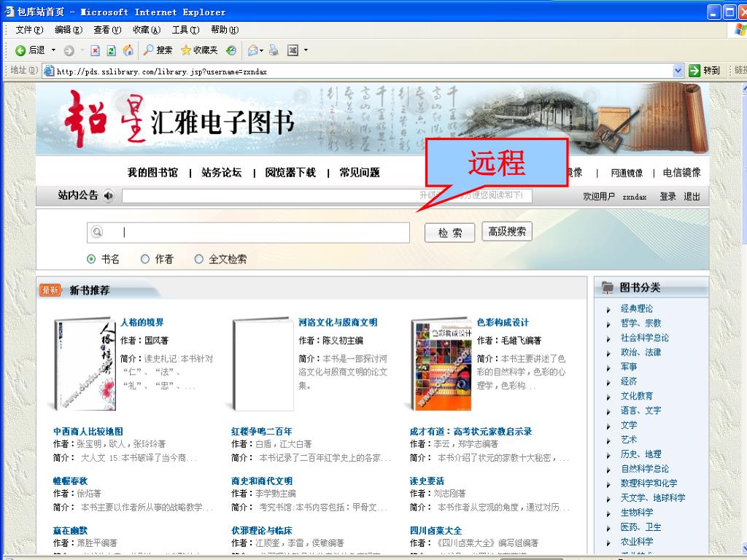Click the 登录 login link
The image size is (747, 560).
pos(668,197)
